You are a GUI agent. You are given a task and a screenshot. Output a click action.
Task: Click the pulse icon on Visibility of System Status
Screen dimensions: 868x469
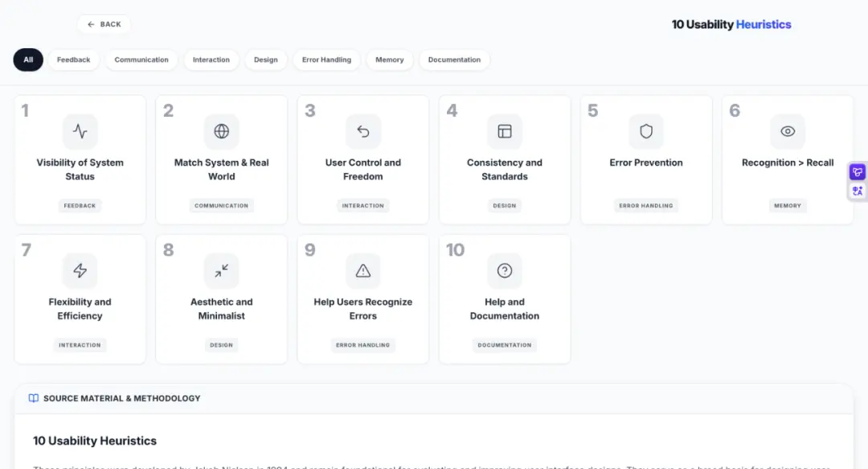point(80,131)
